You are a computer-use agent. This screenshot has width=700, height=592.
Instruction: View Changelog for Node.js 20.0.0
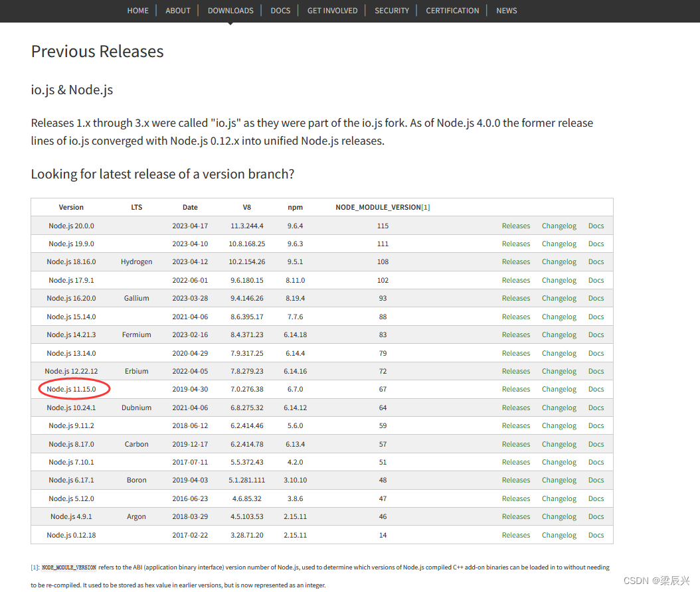(559, 226)
